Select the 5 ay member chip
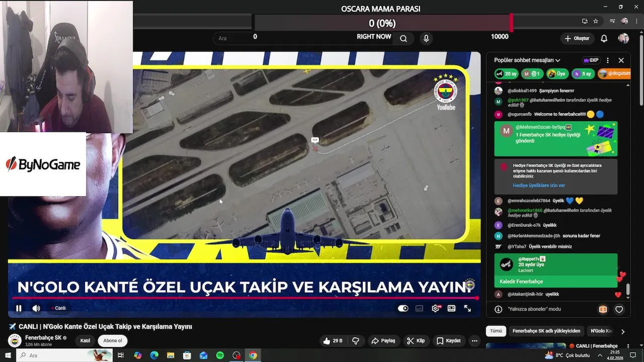644x362 pixels. pyautogui.click(x=583, y=74)
